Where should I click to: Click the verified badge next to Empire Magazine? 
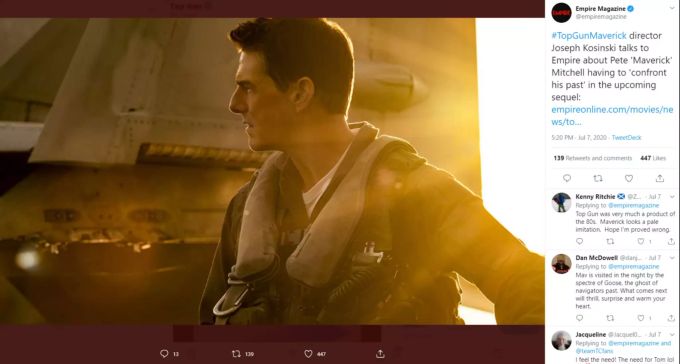[631, 9]
